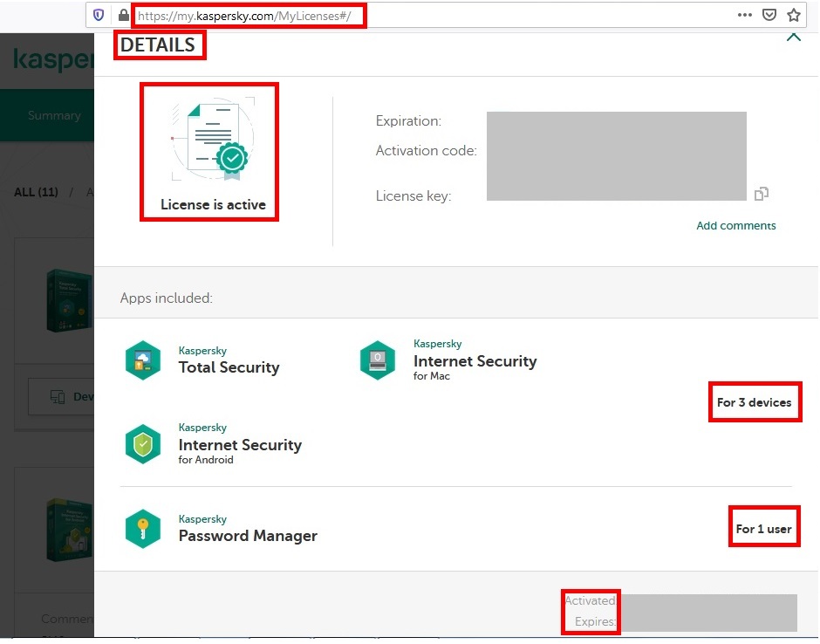Click the Devices button in background page

pyautogui.click(x=61, y=397)
